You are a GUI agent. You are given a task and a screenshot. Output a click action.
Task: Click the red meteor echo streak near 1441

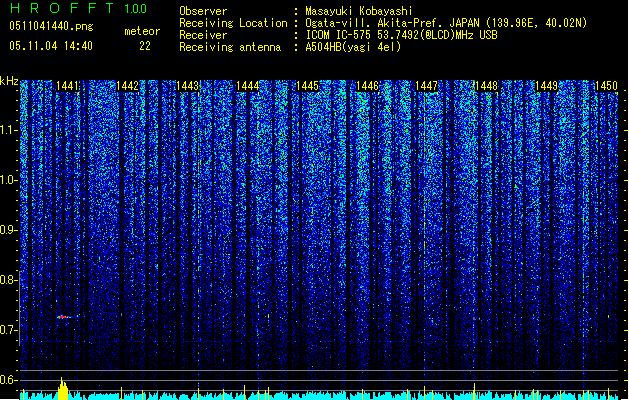[64, 317]
